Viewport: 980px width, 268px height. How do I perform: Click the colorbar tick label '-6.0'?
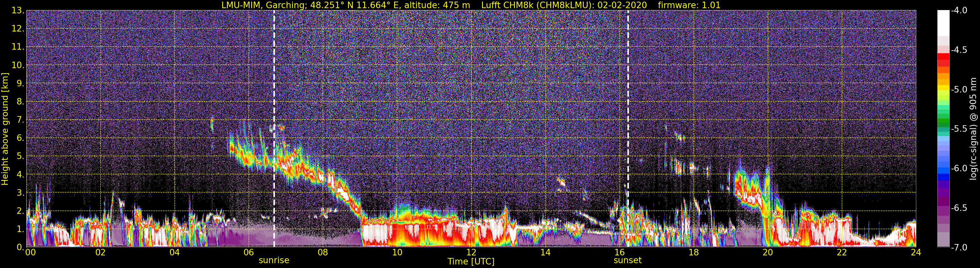click(x=959, y=168)
